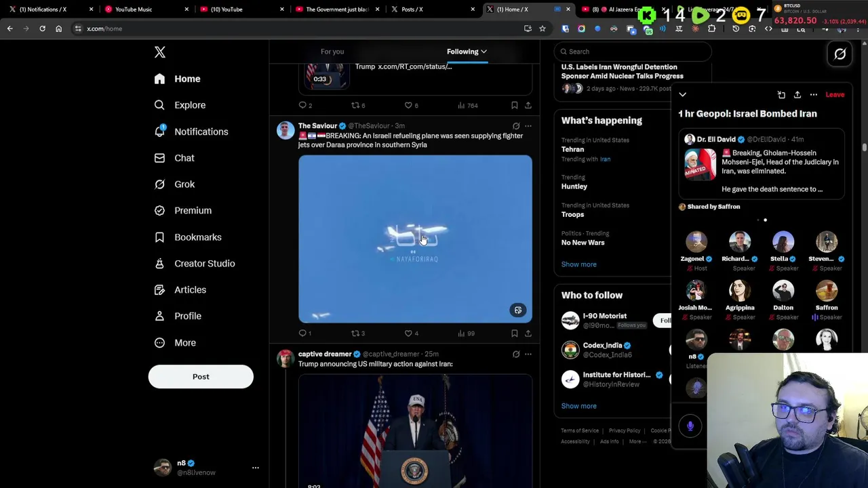The height and width of the screenshot is (488, 868).
Task: Click Show more under What's happening
Action: 579,264
